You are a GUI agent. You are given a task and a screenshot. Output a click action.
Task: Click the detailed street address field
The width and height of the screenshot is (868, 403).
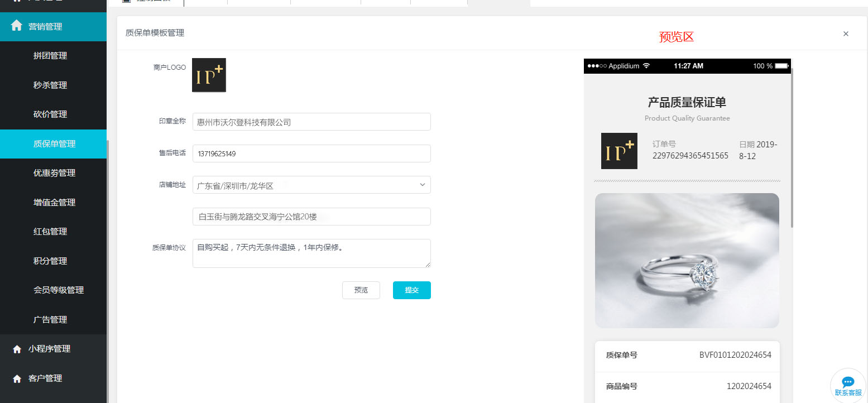311,217
